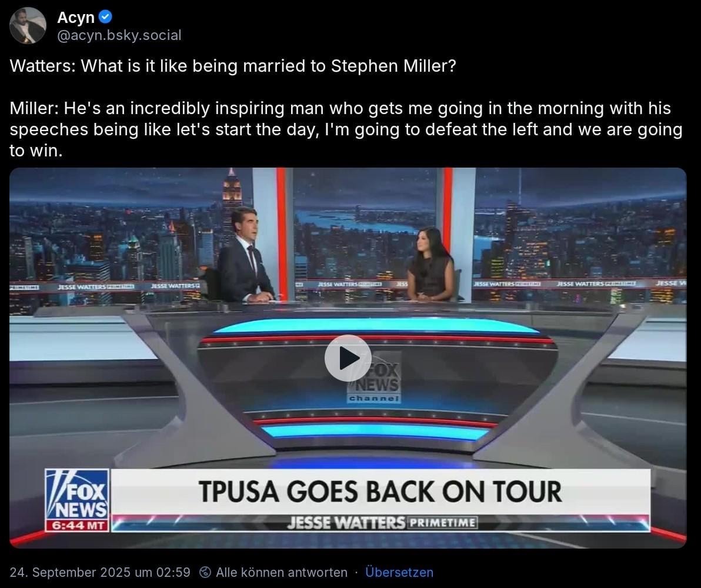Click the 'Alle können antworten' label
The height and width of the screenshot is (588, 701).
pos(281,572)
